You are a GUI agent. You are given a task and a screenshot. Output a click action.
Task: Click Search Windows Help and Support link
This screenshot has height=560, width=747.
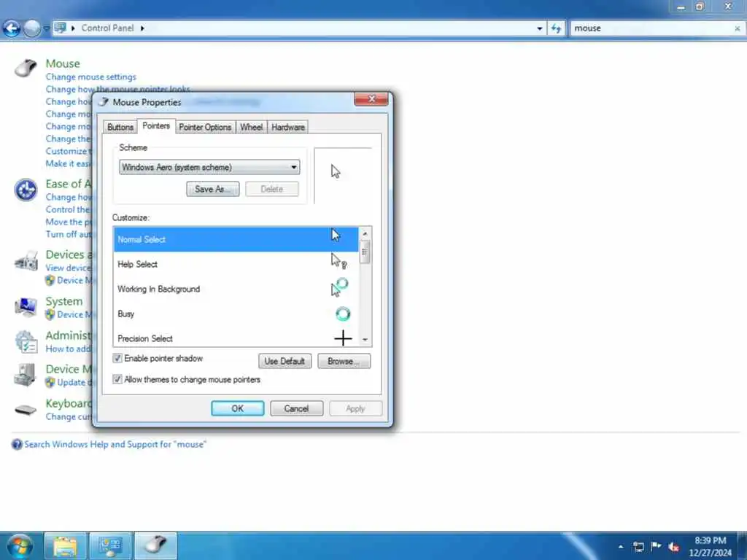(x=115, y=444)
